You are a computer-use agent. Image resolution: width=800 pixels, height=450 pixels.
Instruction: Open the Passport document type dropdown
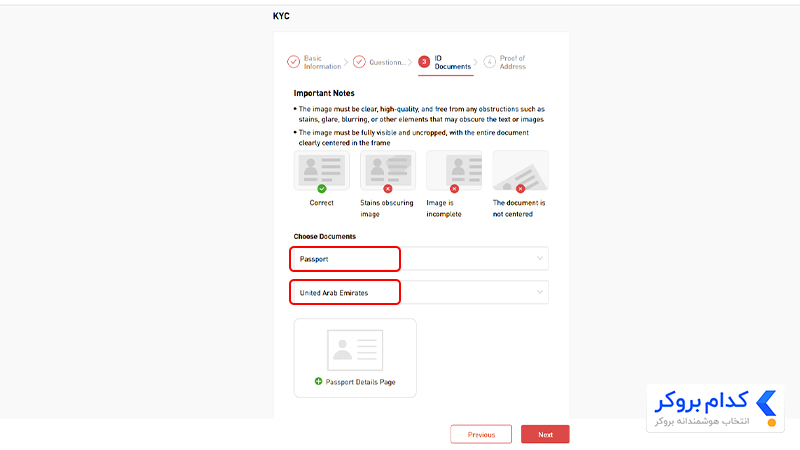pos(421,259)
